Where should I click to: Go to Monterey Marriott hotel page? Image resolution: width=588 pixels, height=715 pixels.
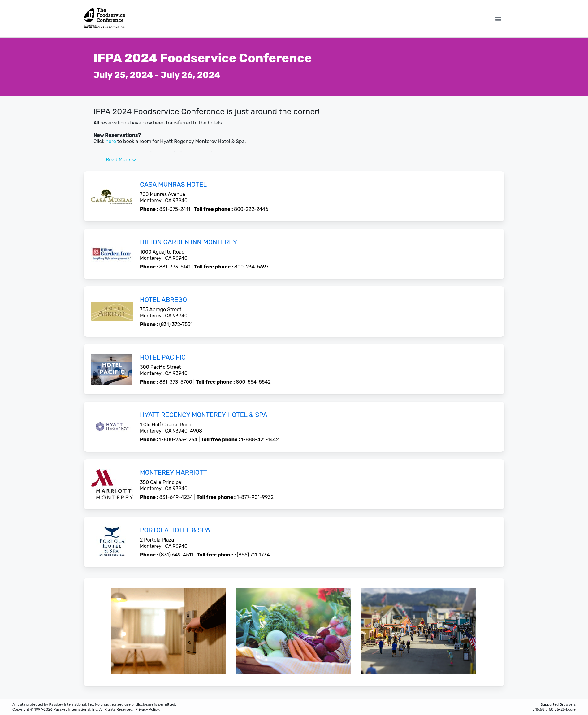tap(173, 473)
